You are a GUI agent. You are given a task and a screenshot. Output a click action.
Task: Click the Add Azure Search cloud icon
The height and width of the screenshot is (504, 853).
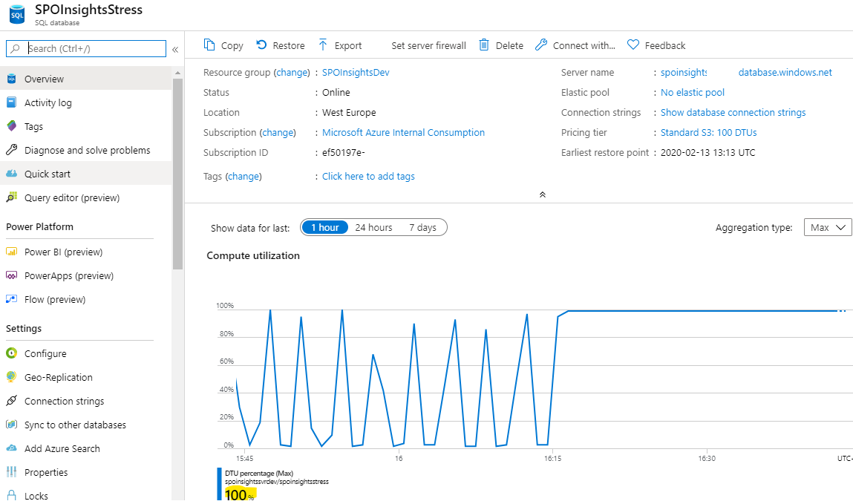tap(11, 448)
